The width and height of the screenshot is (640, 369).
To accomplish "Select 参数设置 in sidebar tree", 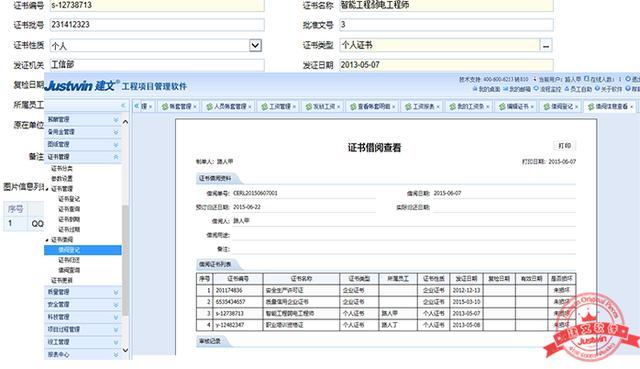I will [62, 179].
